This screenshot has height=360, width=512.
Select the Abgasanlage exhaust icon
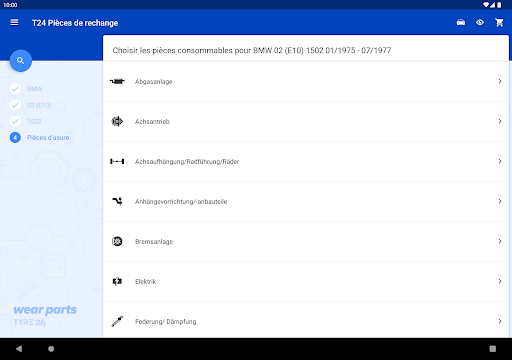tap(117, 81)
